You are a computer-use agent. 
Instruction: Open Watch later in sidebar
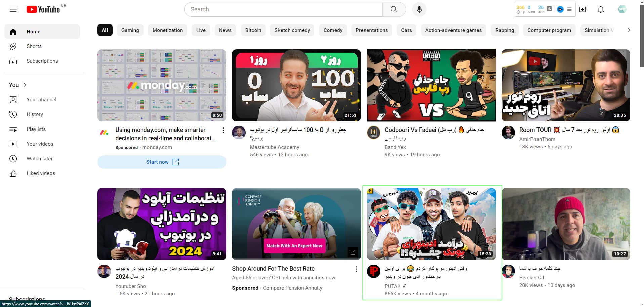[39, 159]
